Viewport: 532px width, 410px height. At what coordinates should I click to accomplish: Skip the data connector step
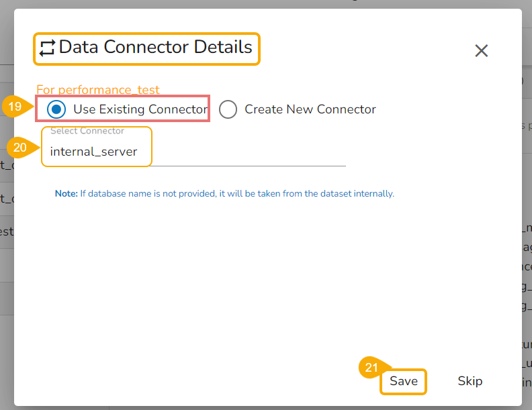[470, 381]
